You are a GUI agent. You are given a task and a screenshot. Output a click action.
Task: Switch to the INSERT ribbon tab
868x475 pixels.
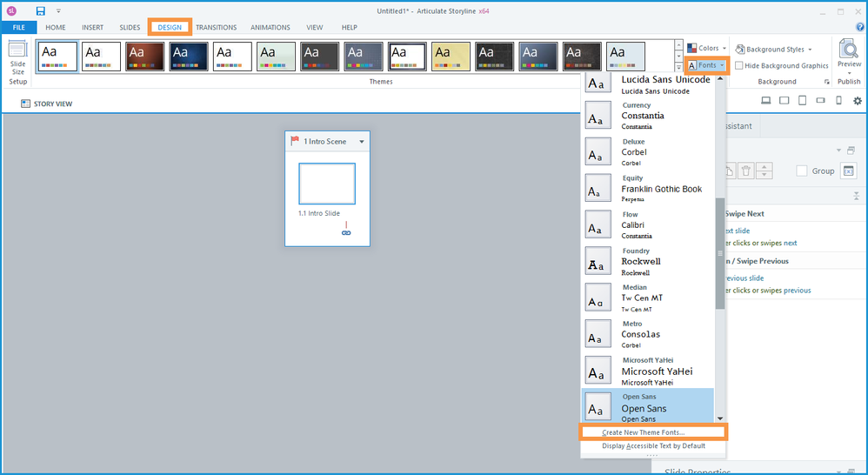pos(92,27)
